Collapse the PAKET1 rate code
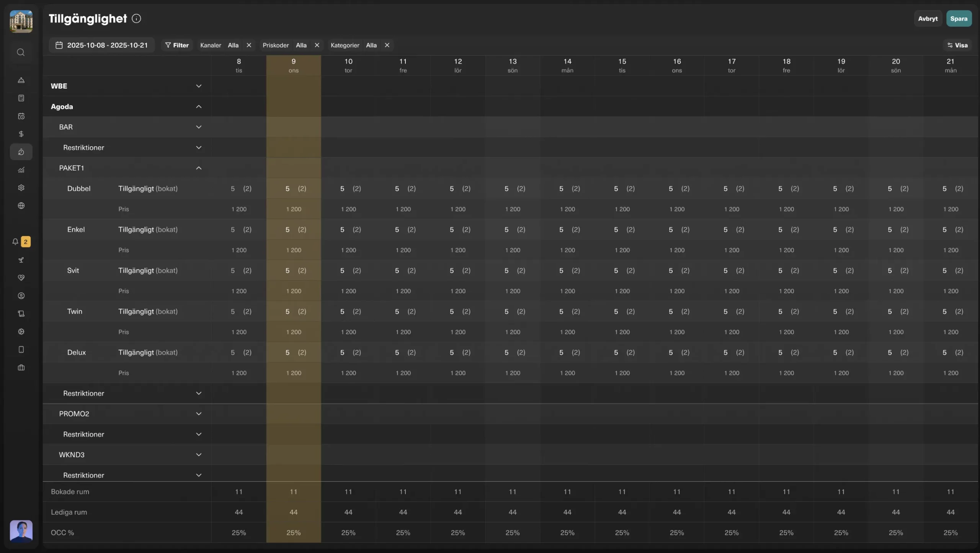The image size is (980, 553). pos(199,168)
